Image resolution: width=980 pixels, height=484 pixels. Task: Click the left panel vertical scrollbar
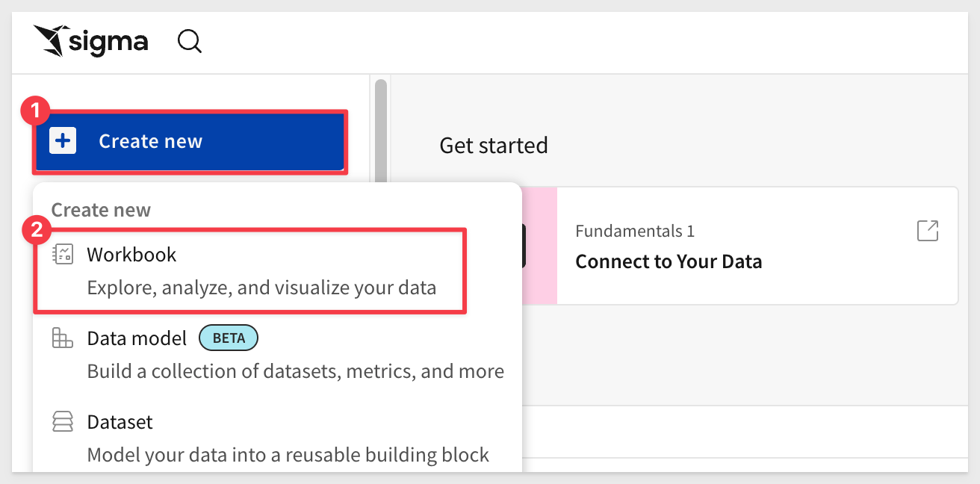[381, 127]
